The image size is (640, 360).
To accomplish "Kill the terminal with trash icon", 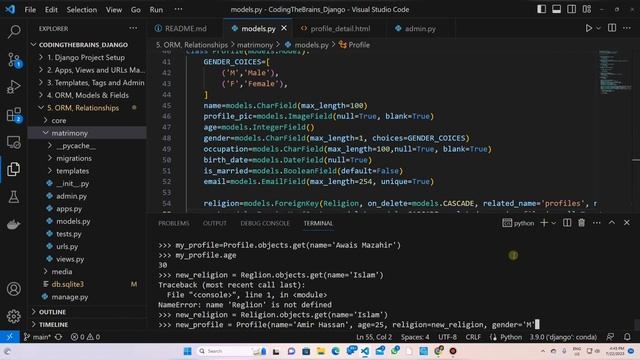I will pyautogui.click(x=582, y=223).
